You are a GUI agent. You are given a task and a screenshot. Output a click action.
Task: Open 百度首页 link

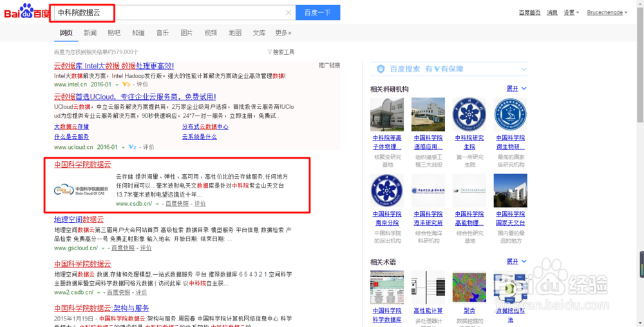tap(529, 13)
